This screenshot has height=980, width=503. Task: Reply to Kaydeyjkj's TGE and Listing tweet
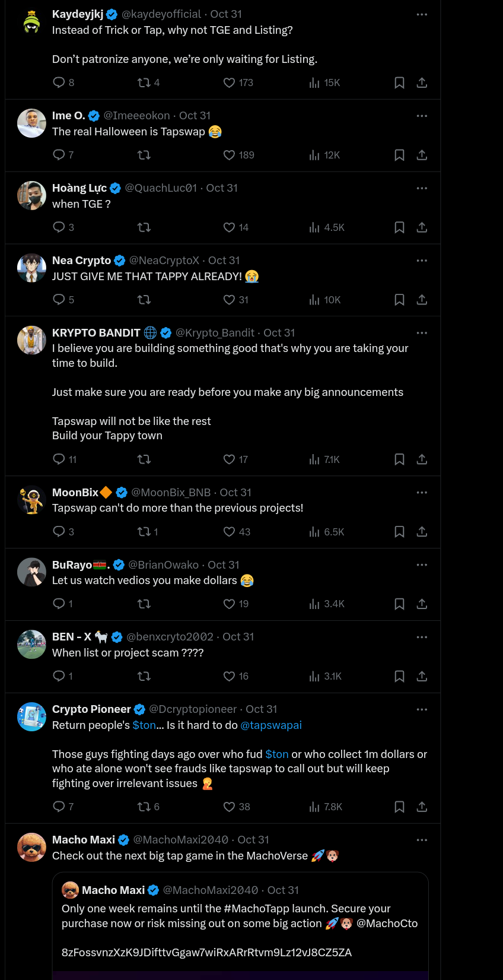click(x=58, y=83)
